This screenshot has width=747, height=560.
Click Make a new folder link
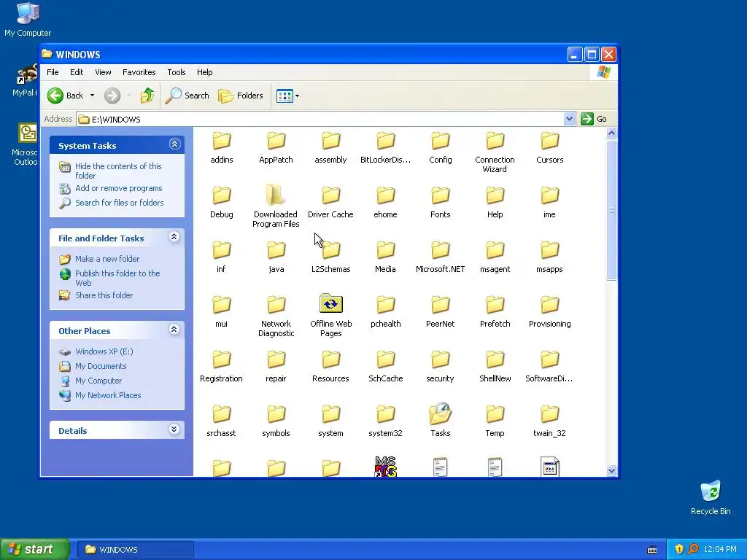107,259
